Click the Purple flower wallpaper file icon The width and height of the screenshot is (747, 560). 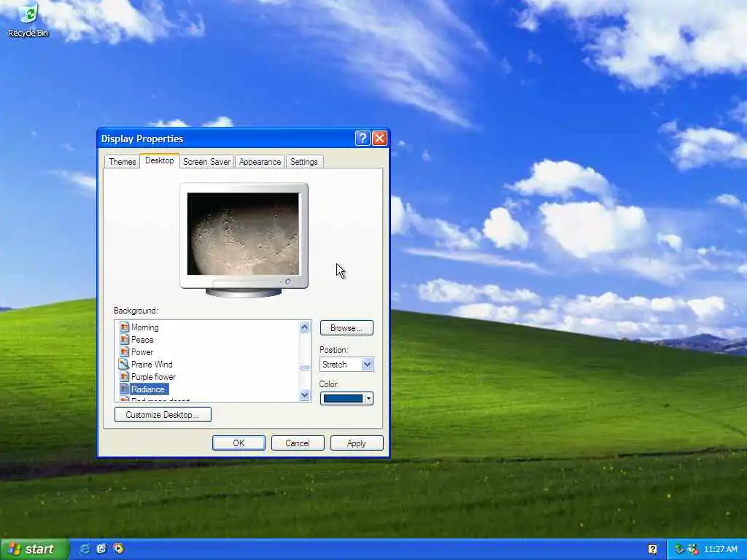click(124, 376)
